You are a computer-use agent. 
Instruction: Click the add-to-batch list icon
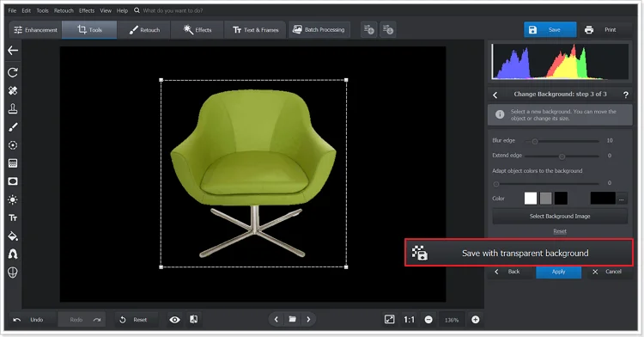coord(369,29)
